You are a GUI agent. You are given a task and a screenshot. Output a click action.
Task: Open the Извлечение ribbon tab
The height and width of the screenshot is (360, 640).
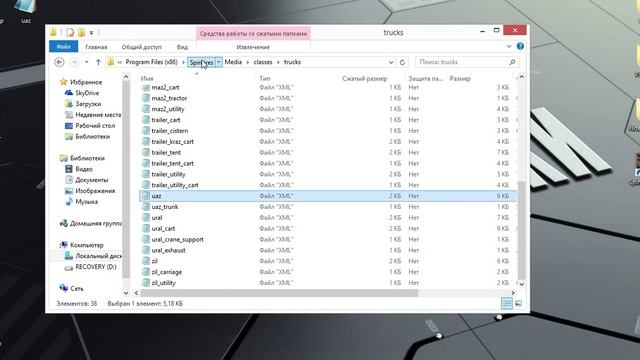(253, 47)
